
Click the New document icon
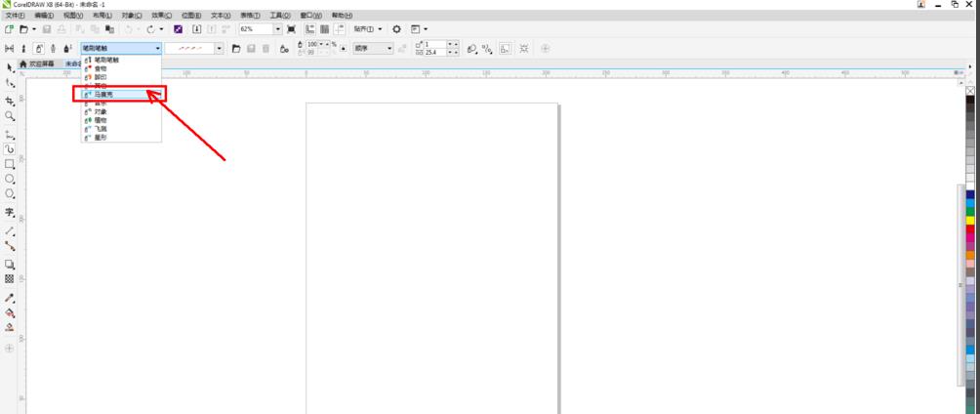click(9, 29)
